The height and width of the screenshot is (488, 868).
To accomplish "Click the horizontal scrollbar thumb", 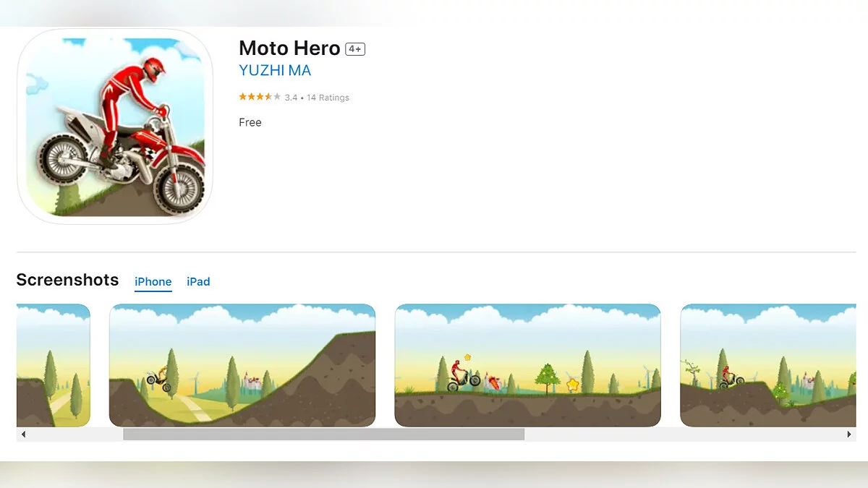I will (323, 435).
